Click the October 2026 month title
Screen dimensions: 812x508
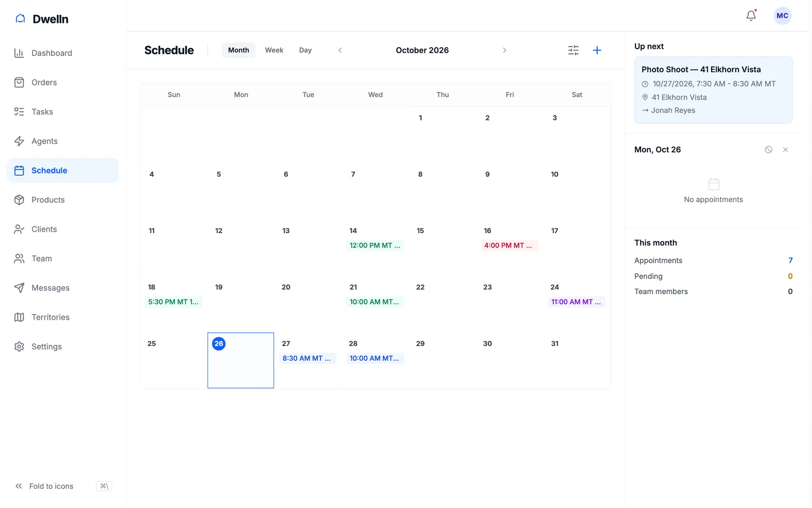[x=422, y=50]
